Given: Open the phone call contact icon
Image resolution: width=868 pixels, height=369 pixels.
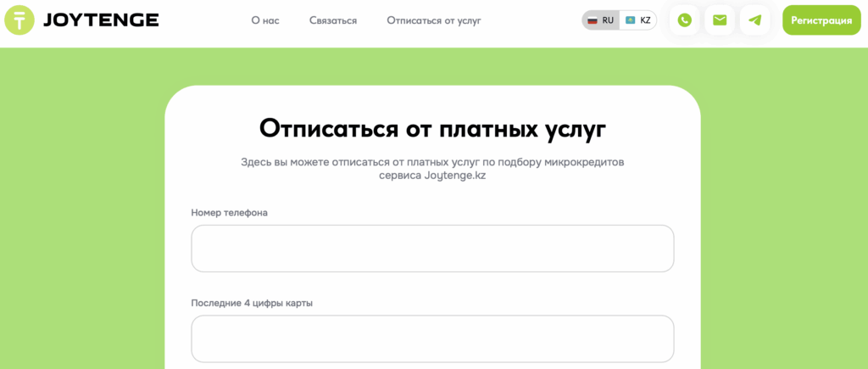Looking at the screenshot, I should [684, 20].
